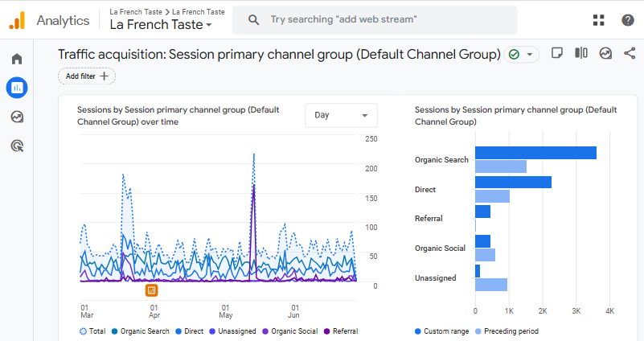Click the orange annotation marker on timeline
Image resolution: width=644 pixels, height=341 pixels.
[x=152, y=290]
